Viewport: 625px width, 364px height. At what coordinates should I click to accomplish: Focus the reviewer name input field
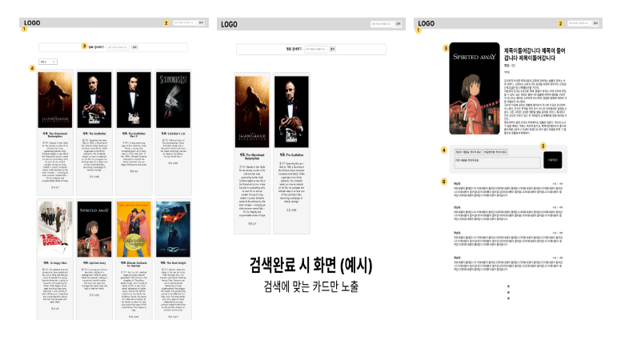468,152
